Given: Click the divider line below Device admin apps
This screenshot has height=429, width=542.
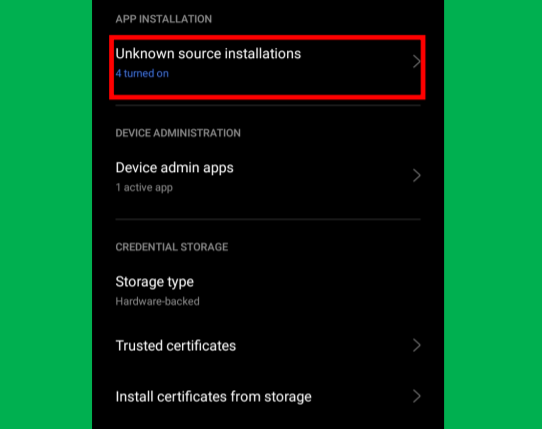Looking at the screenshot, I should [268, 219].
